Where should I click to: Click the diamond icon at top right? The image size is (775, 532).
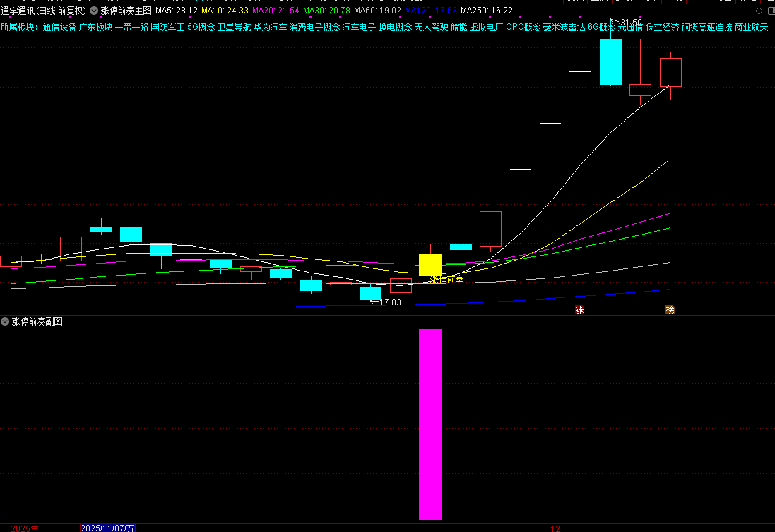(x=759, y=11)
